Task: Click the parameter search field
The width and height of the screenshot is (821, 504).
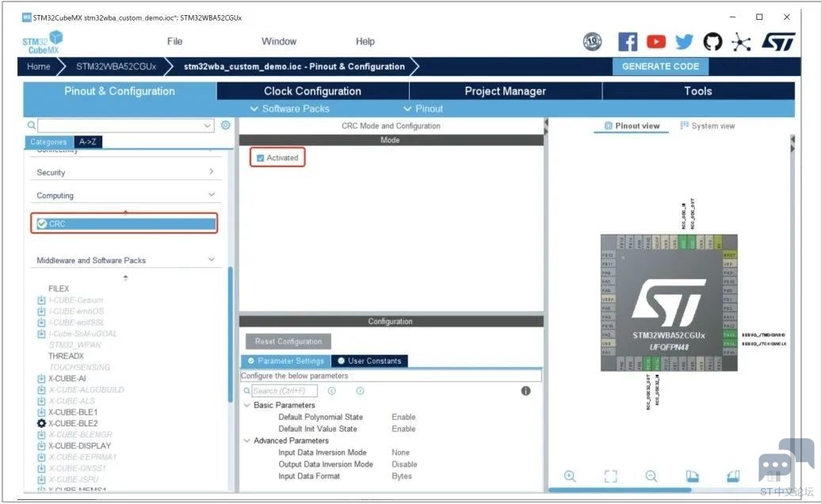Action: [284, 391]
